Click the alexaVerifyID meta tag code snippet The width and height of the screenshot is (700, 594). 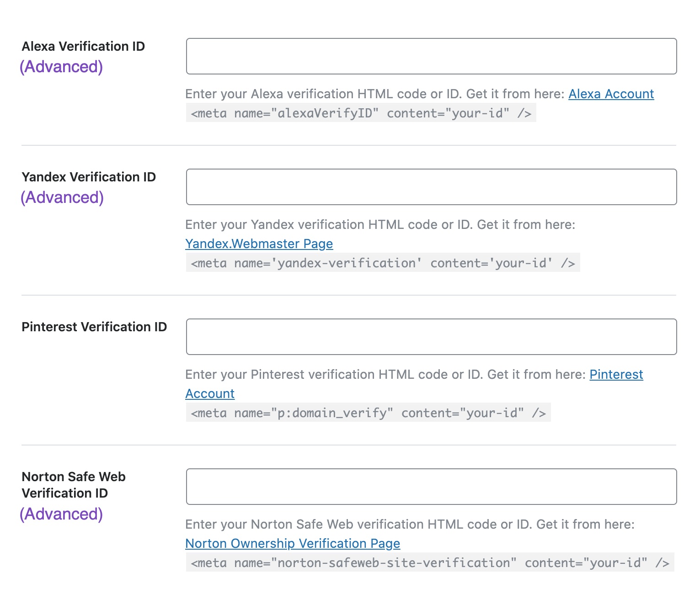tap(361, 113)
